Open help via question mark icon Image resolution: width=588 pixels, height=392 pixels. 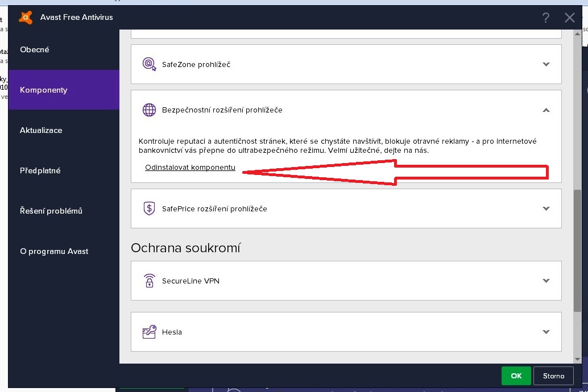pos(545,18)
